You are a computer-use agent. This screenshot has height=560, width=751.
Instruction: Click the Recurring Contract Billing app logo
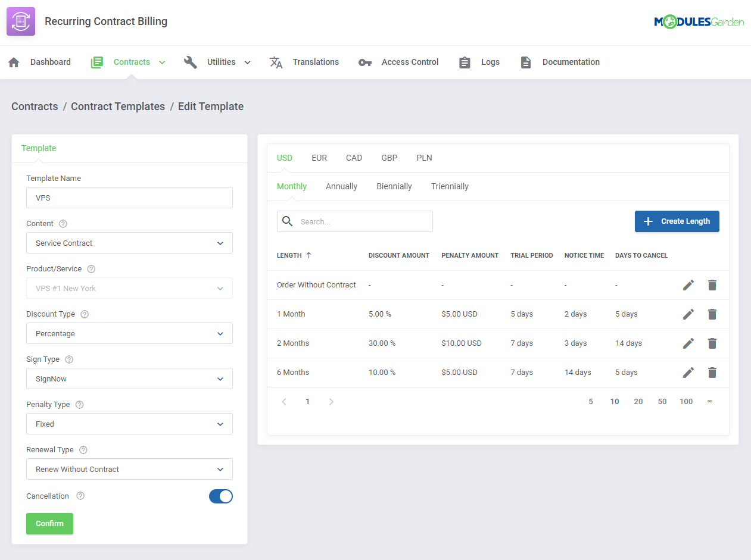[x=20, y=21]
